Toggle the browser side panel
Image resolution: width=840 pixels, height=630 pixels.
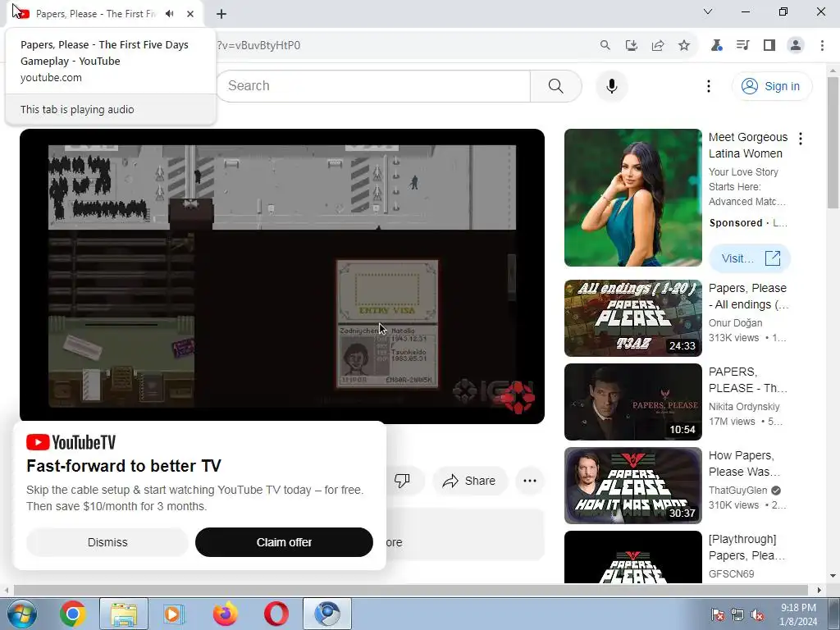click(x=769, y=46)
